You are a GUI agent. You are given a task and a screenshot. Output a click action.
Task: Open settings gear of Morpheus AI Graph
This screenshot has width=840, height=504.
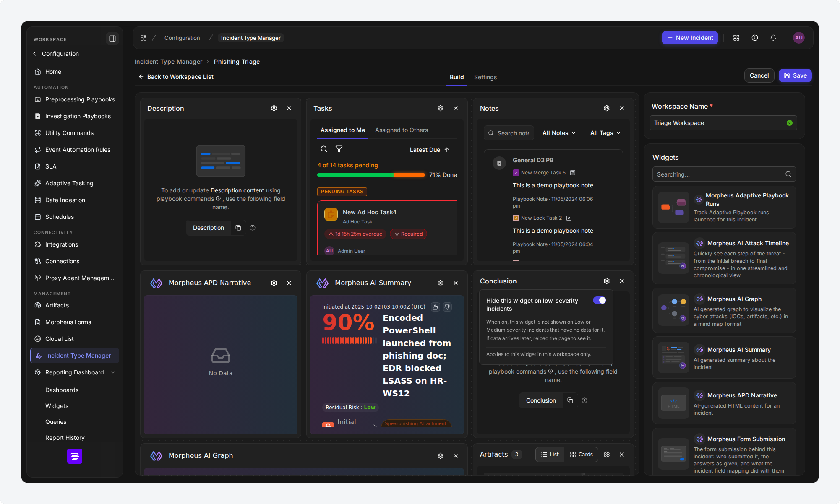[441, 456]
